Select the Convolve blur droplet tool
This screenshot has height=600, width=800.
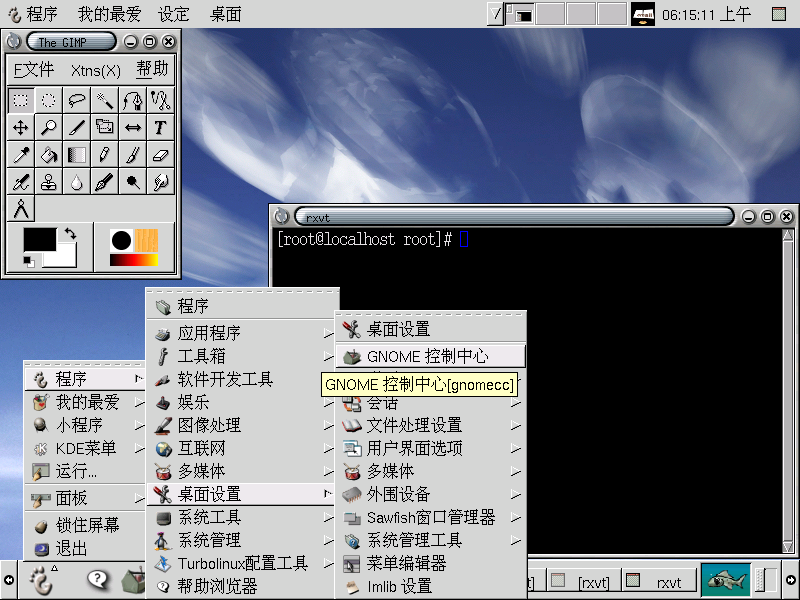(77, 182)
